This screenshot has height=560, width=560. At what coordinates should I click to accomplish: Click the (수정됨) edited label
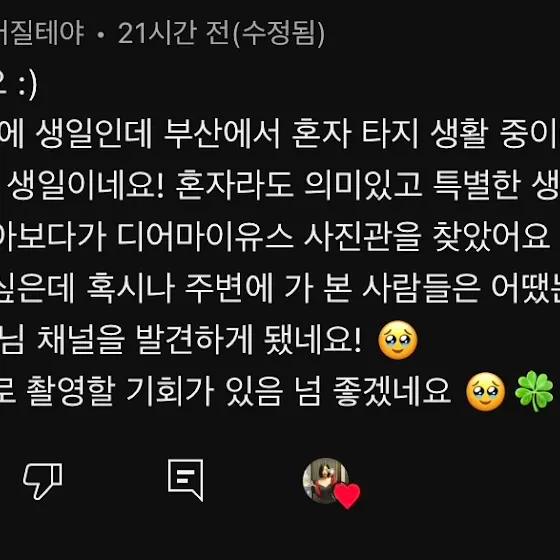(279, 34)
